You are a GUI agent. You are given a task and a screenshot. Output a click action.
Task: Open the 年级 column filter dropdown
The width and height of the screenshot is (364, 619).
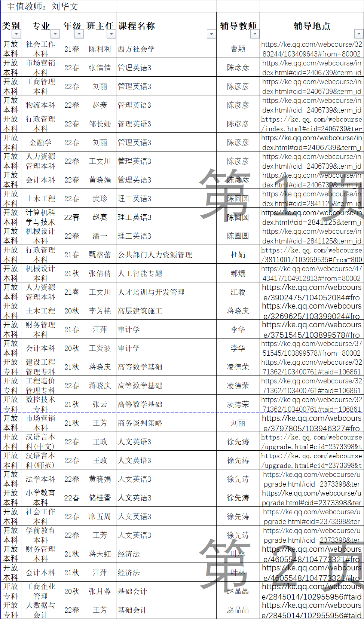coord(79,34)
